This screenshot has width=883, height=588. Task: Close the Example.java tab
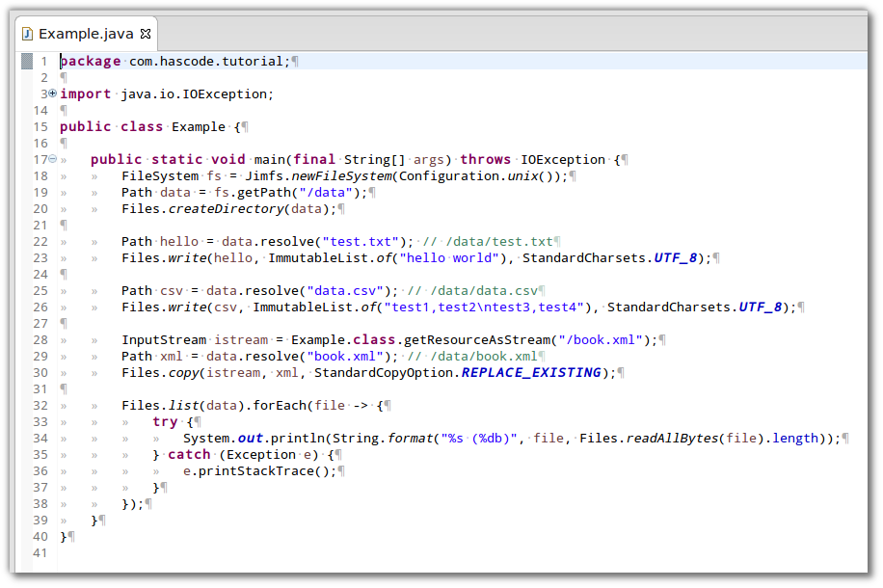(147, 33)
